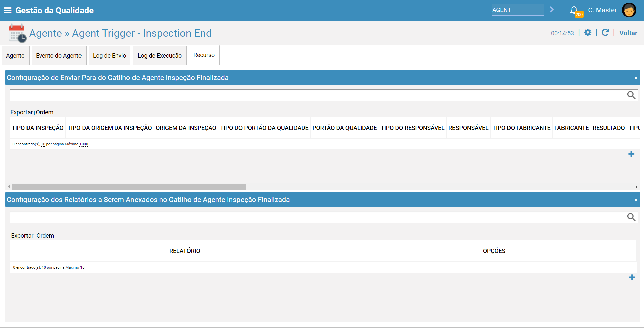Screen dimensions: 644x329
Task: Click the notifications bell icon
Action: 574,10
